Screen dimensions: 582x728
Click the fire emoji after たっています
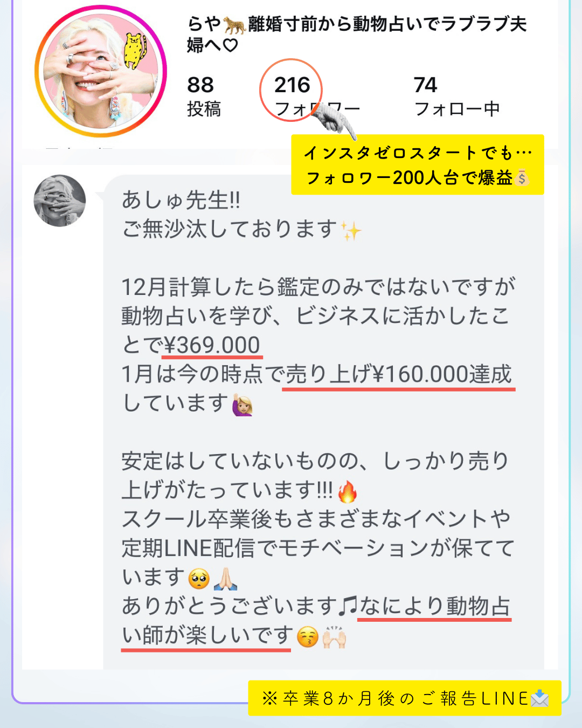(347, 491)
